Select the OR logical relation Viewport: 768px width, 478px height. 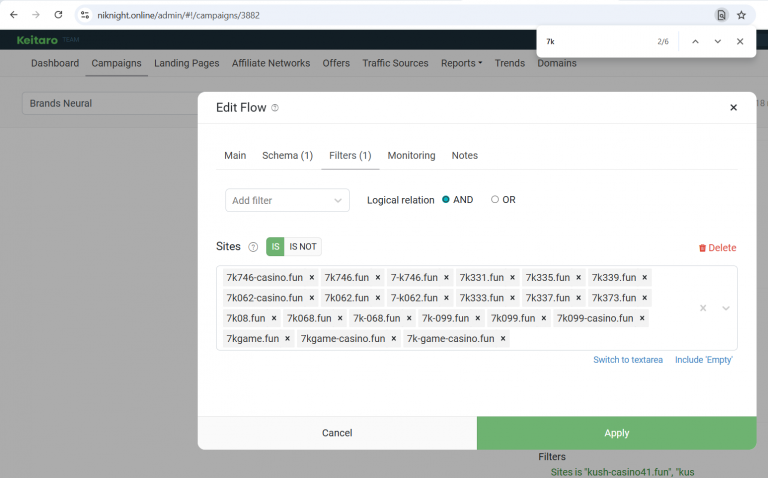pyautogui.click(x=495, y=199)
